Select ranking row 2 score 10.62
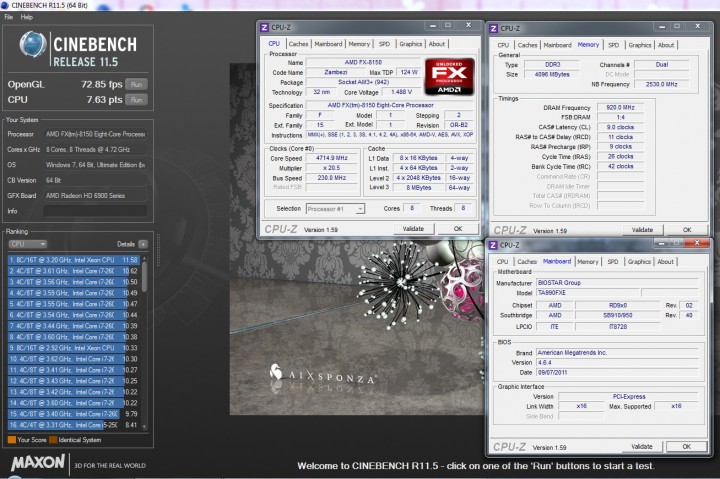Image resolution: width=720 pixels, height=479 pixels. (73, 271)
